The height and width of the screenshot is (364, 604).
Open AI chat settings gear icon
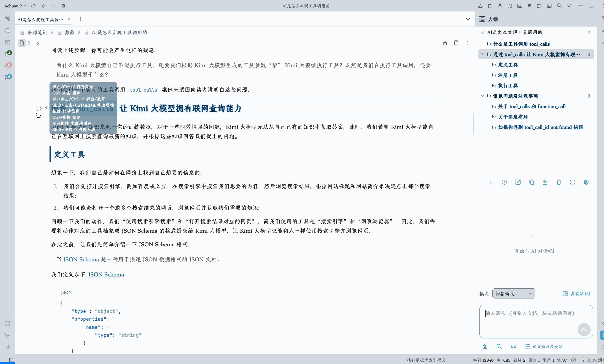click(586, 182)
